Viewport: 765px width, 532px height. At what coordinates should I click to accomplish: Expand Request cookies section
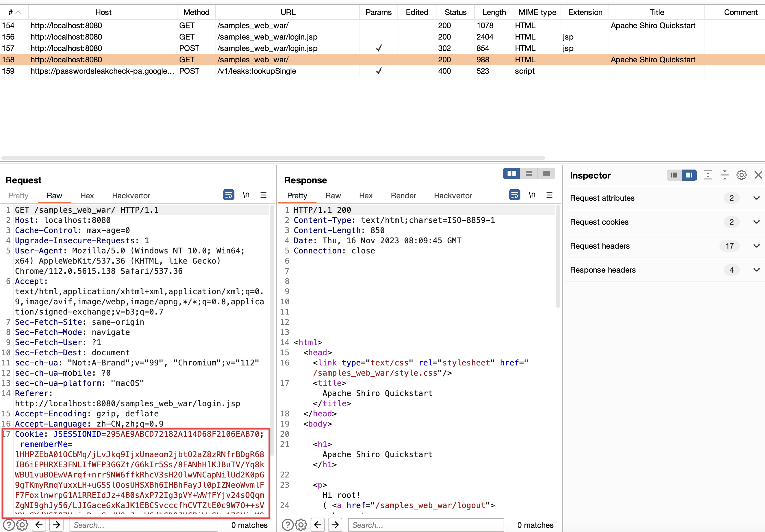point(756,222)
